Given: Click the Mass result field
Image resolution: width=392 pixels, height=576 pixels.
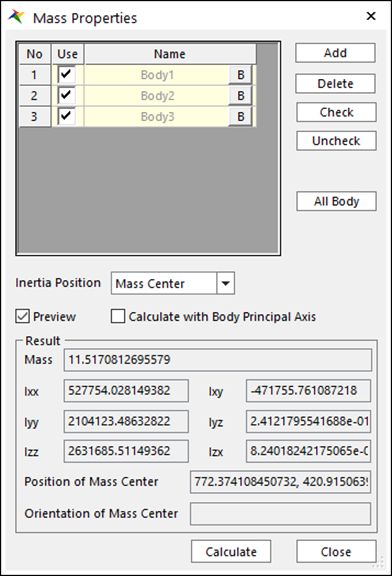Looking at the screenshot, I should coord(217,360).
